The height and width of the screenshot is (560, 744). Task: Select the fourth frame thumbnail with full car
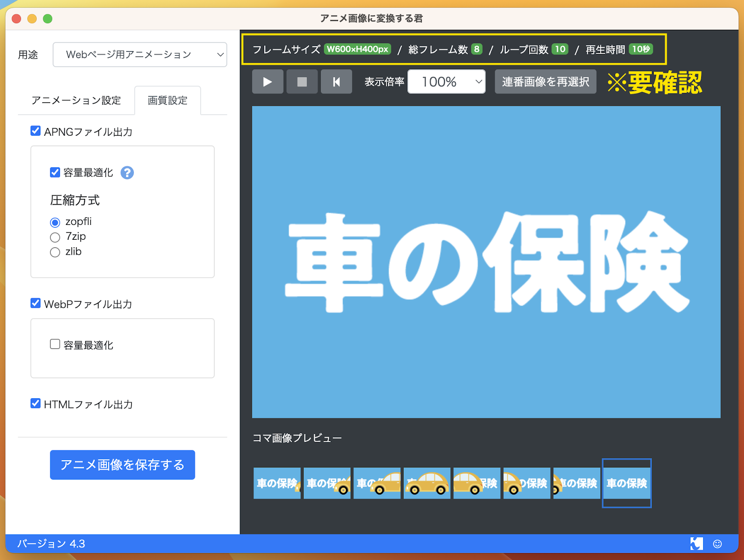coord(427,483)
